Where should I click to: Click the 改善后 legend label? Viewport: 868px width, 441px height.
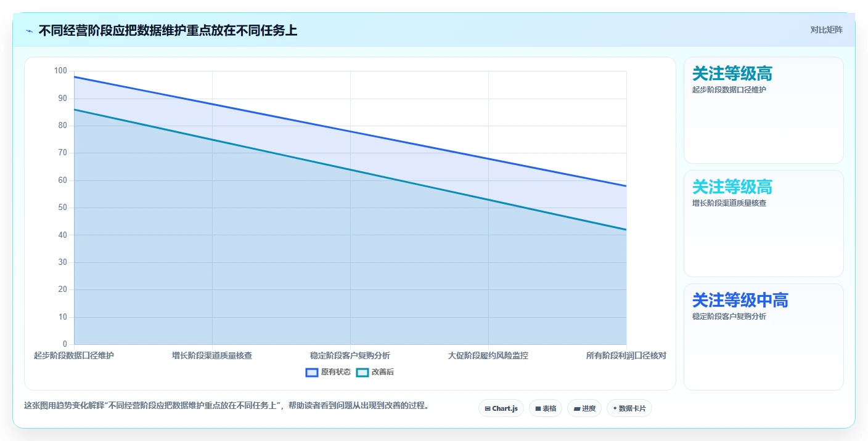[383, 372]
